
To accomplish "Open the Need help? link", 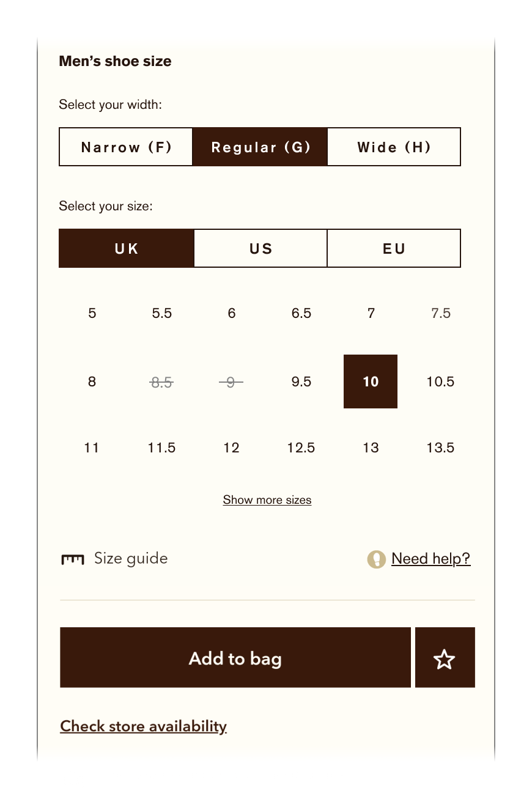I will click(x=430, y=559).
